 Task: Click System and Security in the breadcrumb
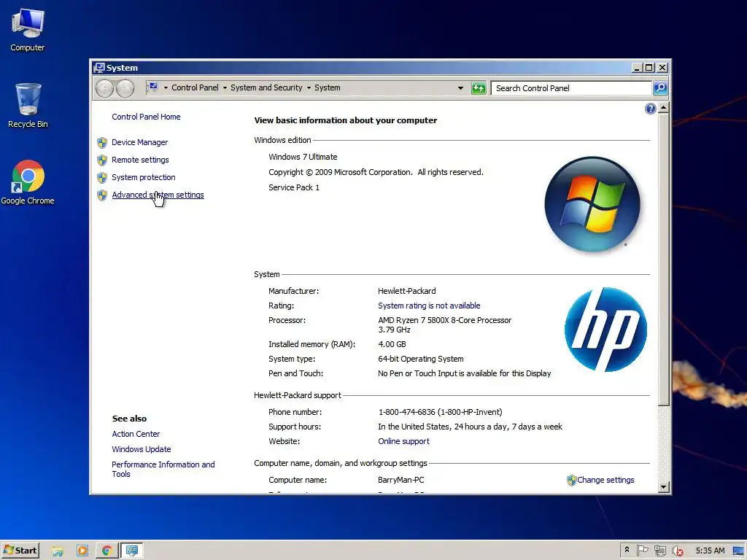[266, 87]
